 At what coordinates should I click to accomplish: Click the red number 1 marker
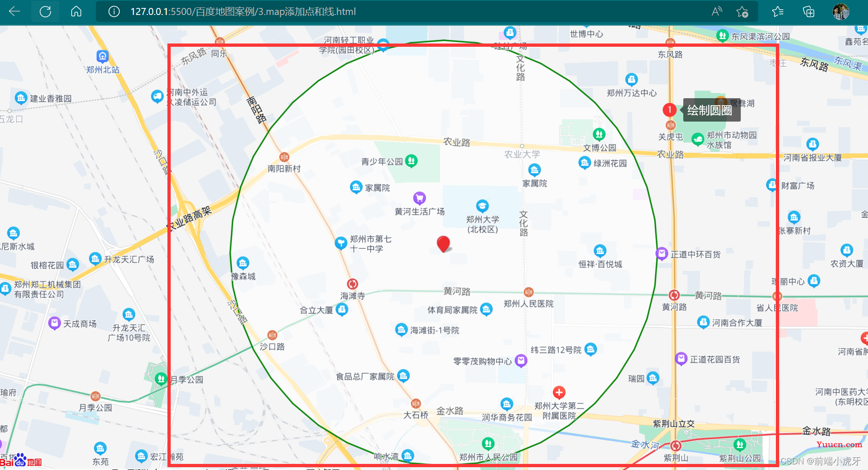[x=670, y=110]
